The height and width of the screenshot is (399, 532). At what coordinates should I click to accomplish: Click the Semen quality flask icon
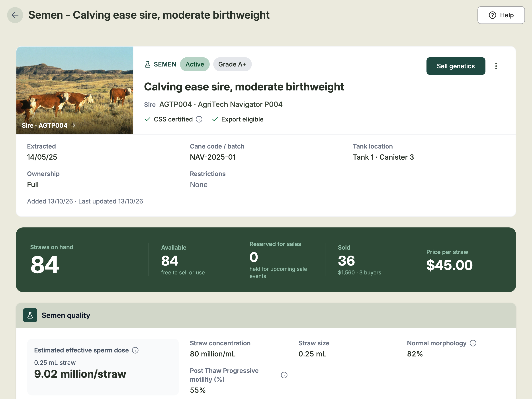point(30,315)
